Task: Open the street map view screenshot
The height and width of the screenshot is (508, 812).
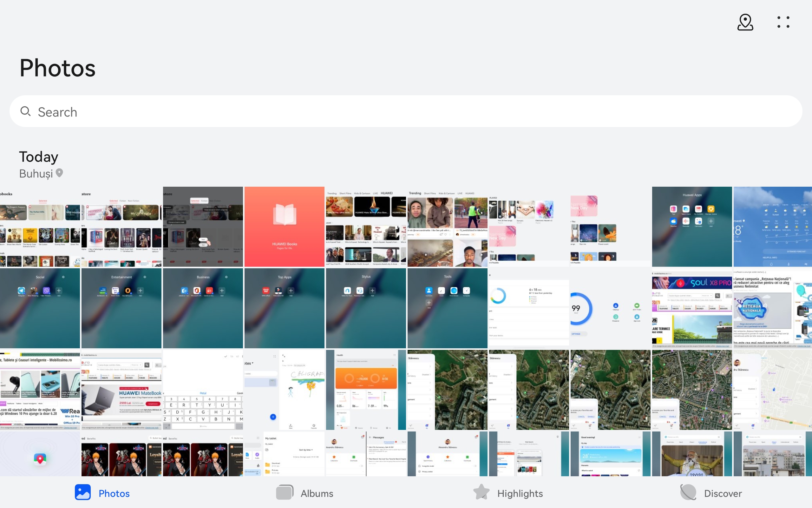Action: click(x=773, y=390)
